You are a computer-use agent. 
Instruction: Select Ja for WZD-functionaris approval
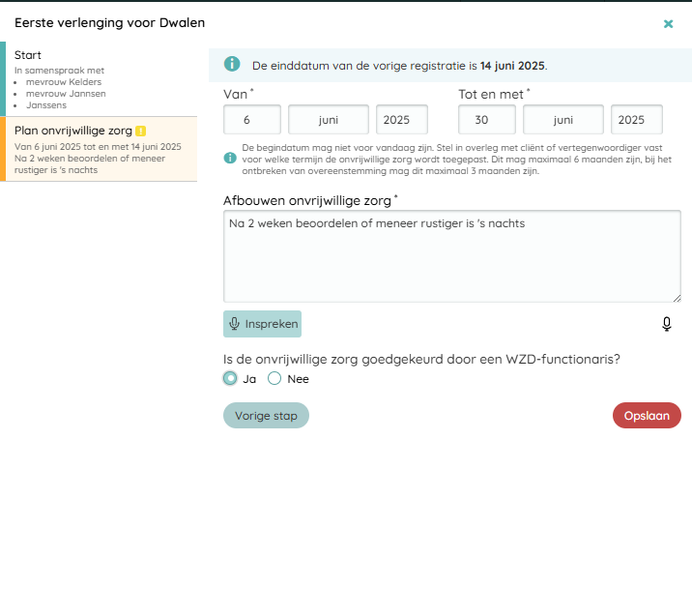click(x=231, y=378)
